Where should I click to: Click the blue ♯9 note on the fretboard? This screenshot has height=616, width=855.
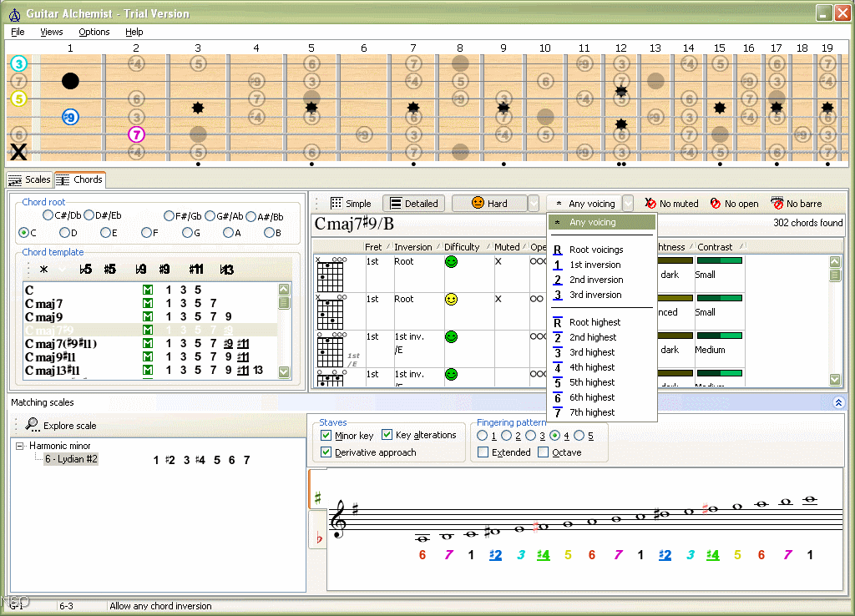click(x=70, y=117)
